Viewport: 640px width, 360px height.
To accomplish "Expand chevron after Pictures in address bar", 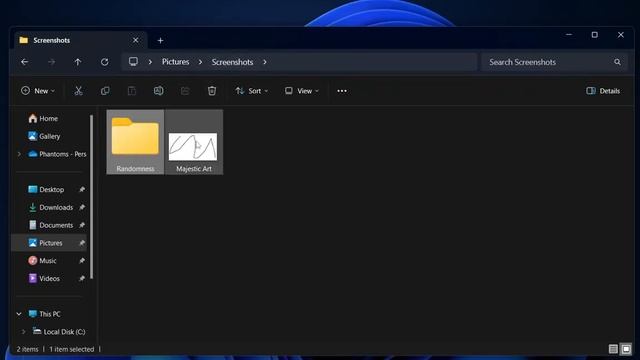I will (200, 62).
